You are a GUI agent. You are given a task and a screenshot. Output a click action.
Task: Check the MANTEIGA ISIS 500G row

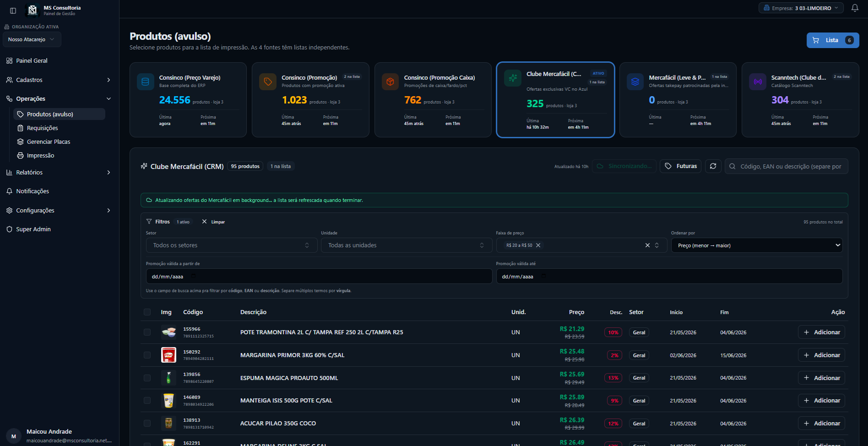[x=147, y=401]
